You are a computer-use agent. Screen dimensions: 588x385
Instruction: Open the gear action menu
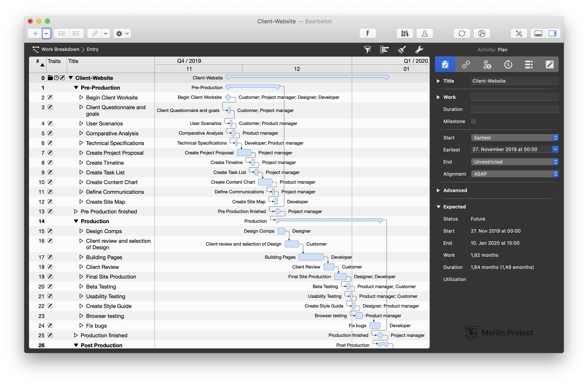point(122,33)
